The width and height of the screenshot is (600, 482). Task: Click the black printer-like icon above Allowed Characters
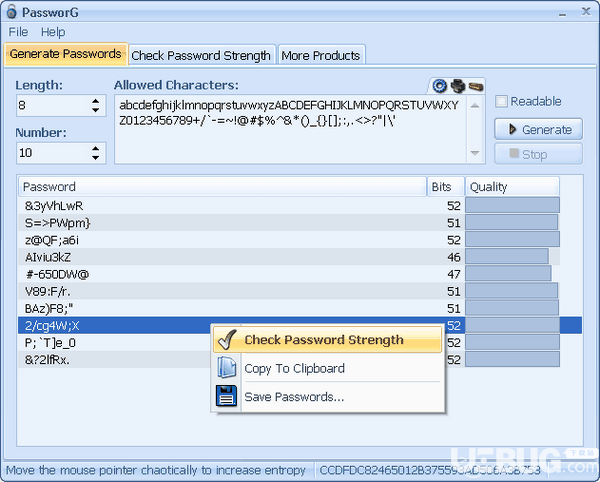pyautogui.click(x=458, y=86)
